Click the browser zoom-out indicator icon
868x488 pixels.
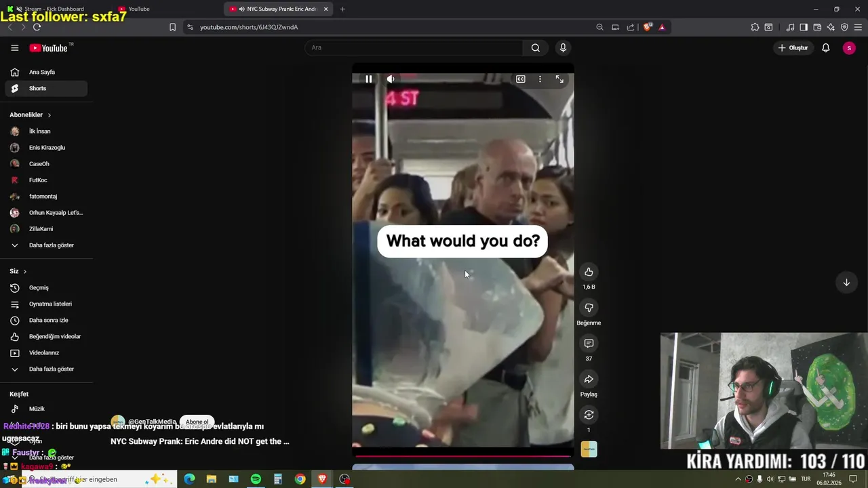click(599, 27)
